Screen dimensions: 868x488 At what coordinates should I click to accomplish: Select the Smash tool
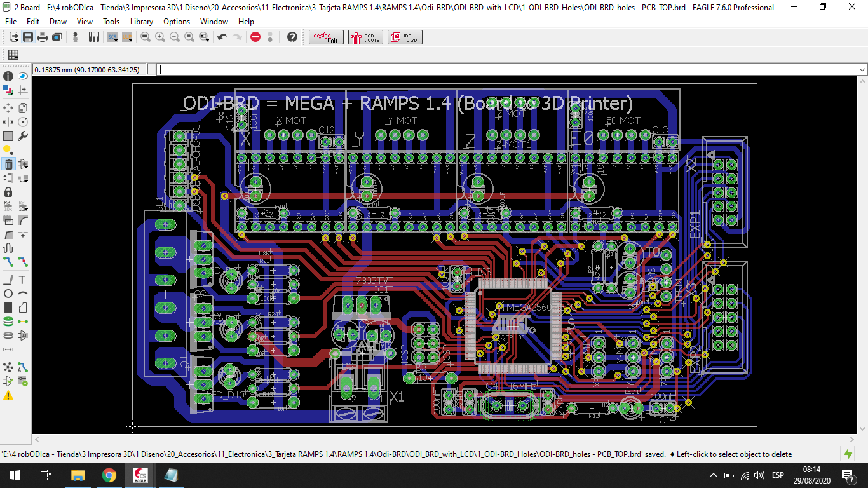point(8,220)
